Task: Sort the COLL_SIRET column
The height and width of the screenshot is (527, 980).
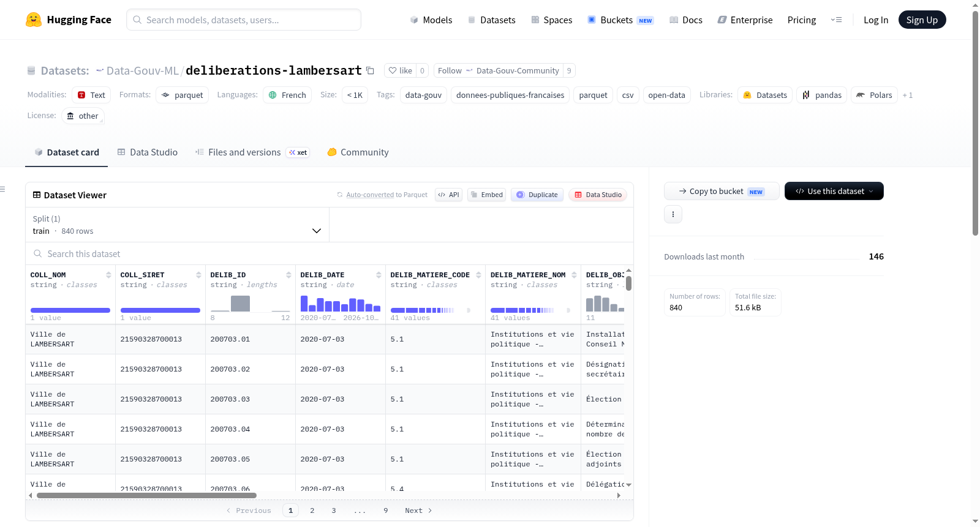Action: pos(198,275)
